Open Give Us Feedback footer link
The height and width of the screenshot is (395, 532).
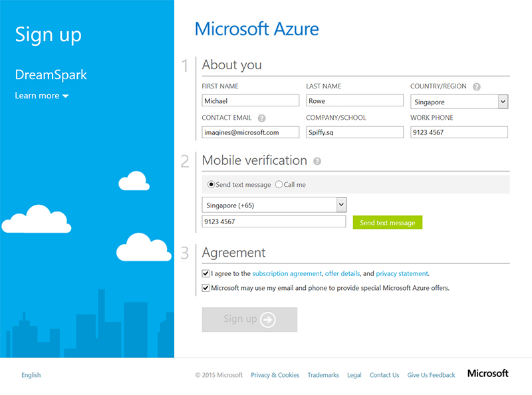(431, 375)
